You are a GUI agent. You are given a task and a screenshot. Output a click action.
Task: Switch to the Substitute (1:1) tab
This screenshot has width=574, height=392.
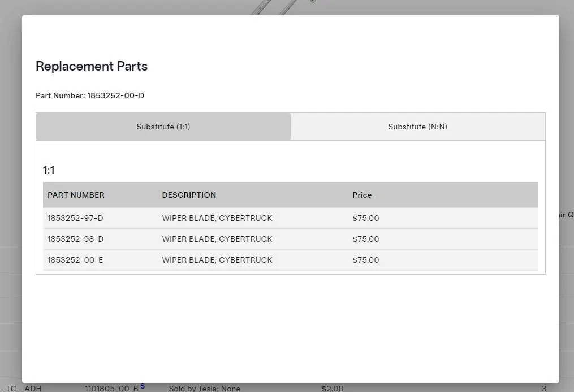pyautogui.click(x=163, y=127)
